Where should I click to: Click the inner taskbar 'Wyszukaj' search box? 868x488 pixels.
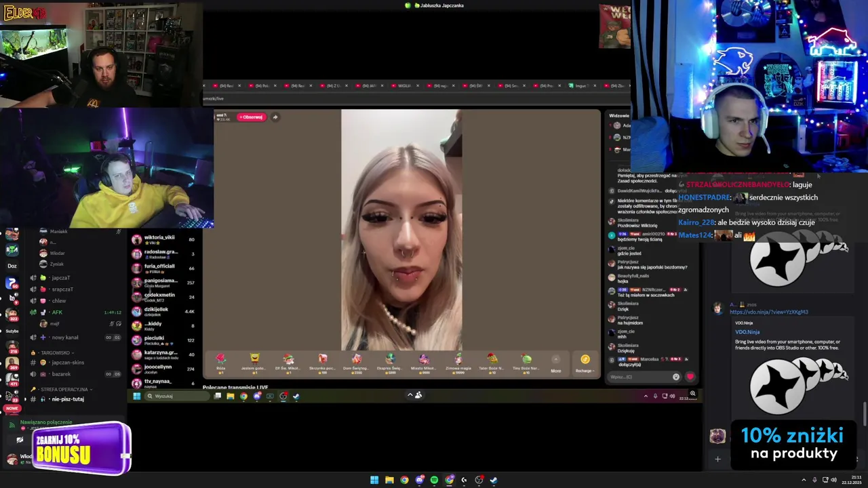click(x=177, y=396)
